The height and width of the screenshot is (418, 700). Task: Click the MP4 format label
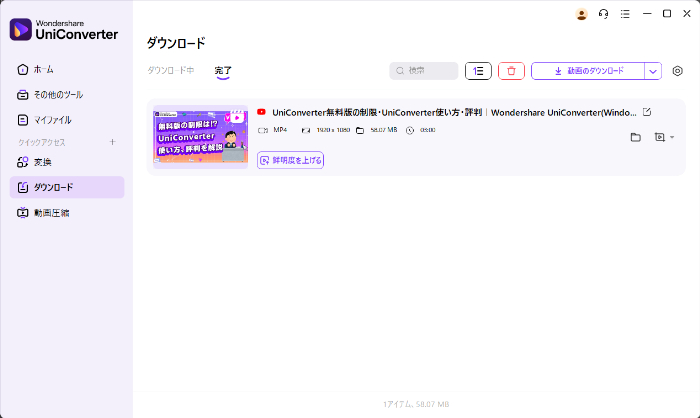coord(280,130)
